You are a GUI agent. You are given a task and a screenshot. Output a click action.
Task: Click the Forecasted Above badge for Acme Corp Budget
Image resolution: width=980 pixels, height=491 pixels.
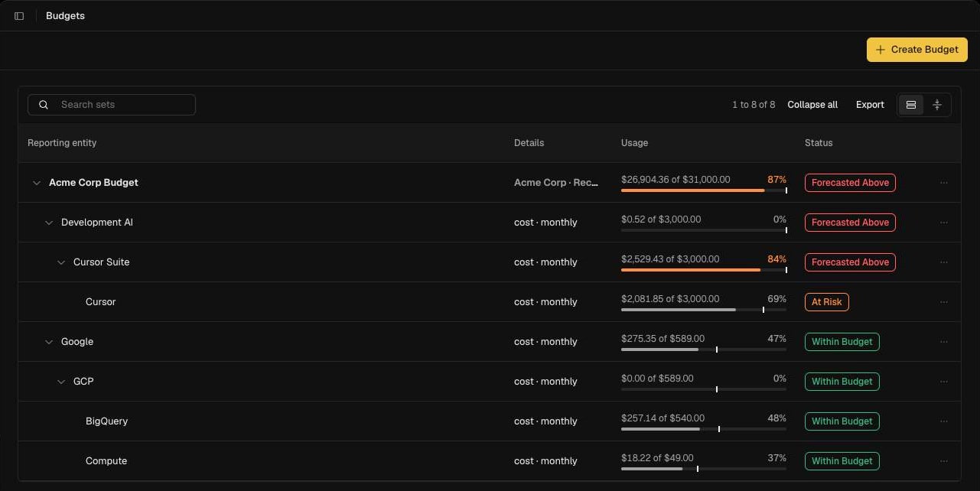[850, 183]
